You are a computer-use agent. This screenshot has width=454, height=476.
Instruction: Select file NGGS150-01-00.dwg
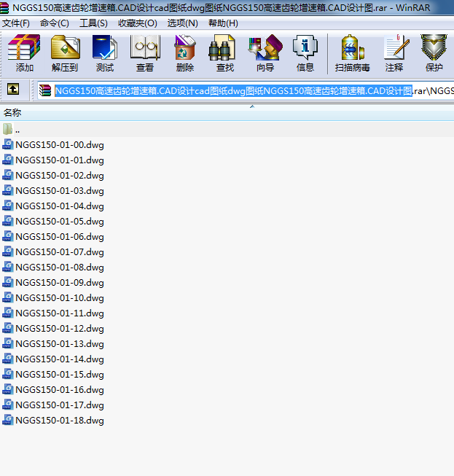(59, 144)
